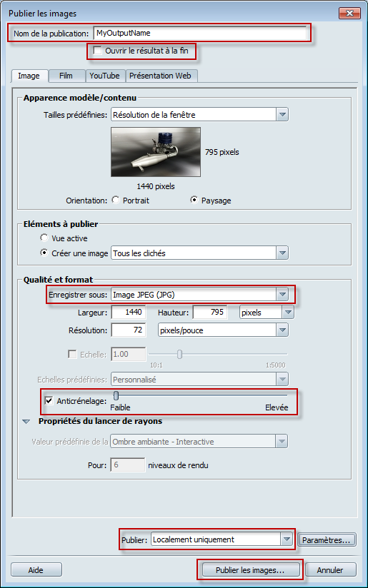Open the Paramètres settings button
Screen dimensions: 368x588
(x=327, y=540)
